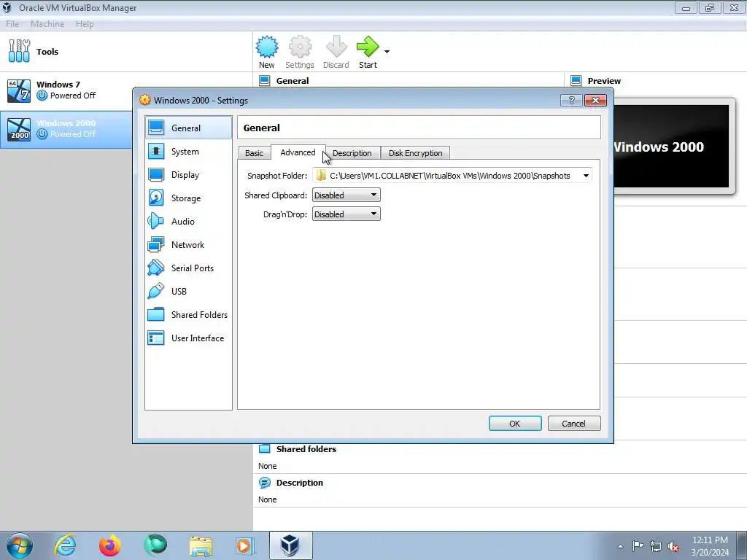Confirm settings with the OK button
The height and width of the screenshot is (560, 747).
515,424
